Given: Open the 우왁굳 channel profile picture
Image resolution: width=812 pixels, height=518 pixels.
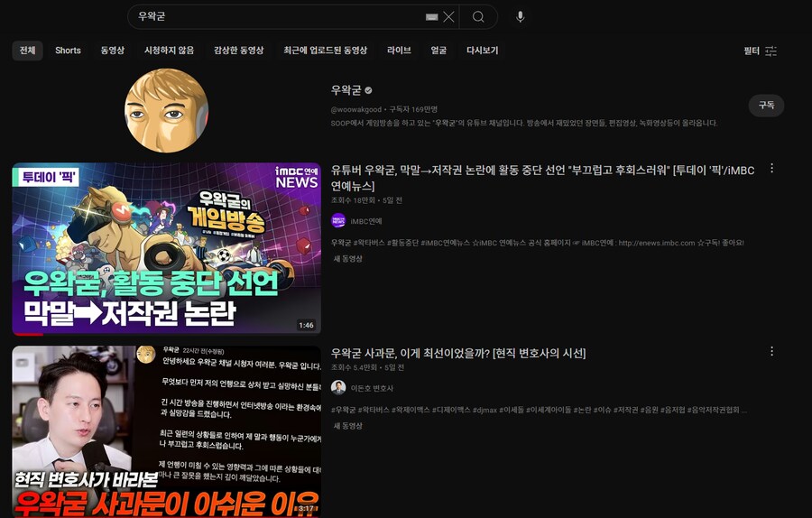Looking at the screenshot, I should 166,110.
